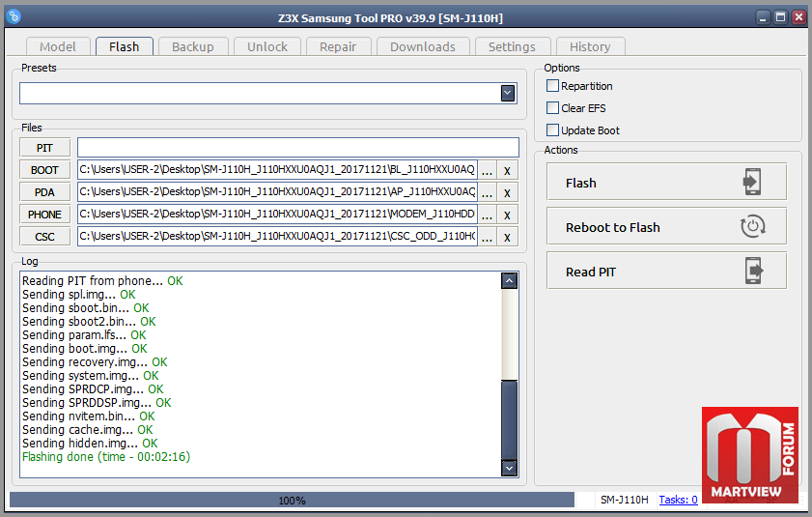Click the Z3X app icon in title bar
812x517 pixels.
pyautogui.click(x=14, y=16)
